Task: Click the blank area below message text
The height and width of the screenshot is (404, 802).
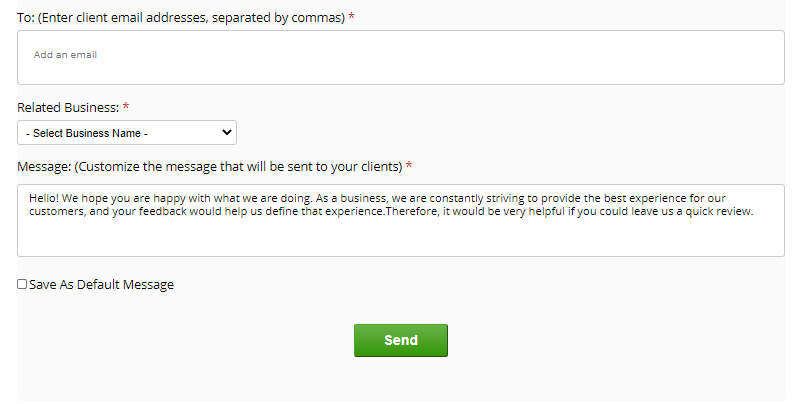Action: coord(400,240)
